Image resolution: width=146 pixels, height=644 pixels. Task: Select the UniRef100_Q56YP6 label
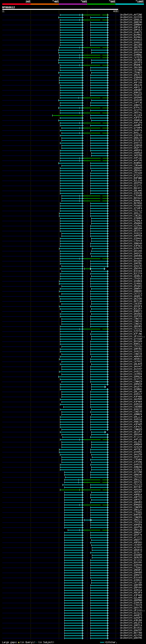131,268
